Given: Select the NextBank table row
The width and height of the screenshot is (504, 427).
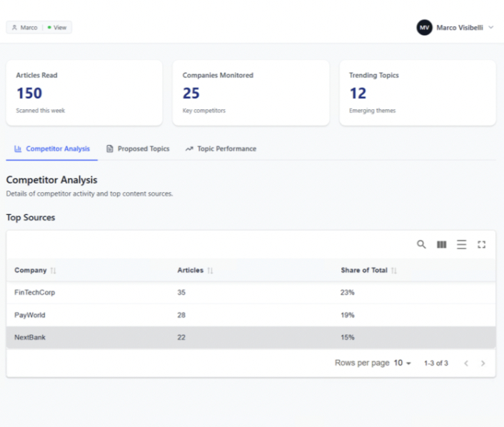Looking at the screenshot, I should coord(250,337).
